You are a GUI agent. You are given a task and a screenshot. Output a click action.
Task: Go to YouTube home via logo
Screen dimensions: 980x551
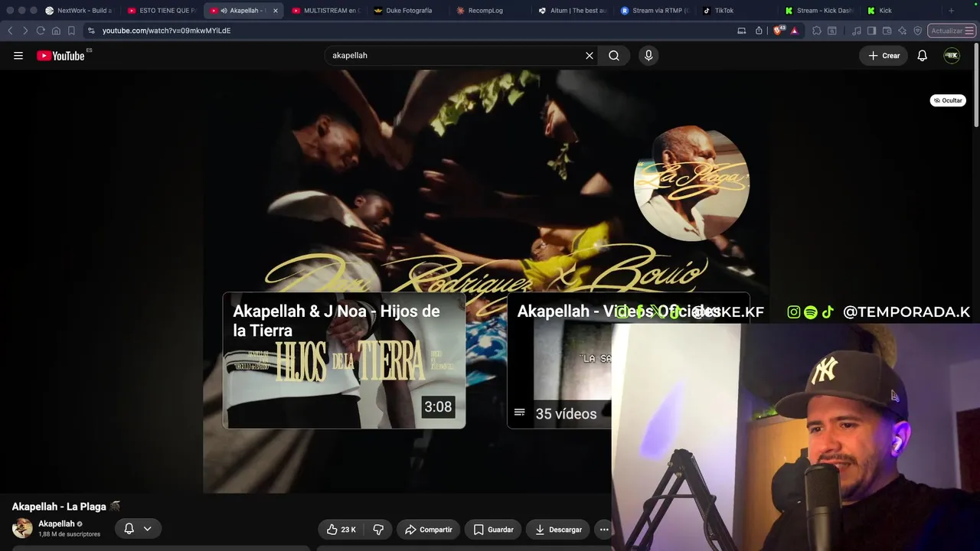pyautogui.click(x=60, y=56)
